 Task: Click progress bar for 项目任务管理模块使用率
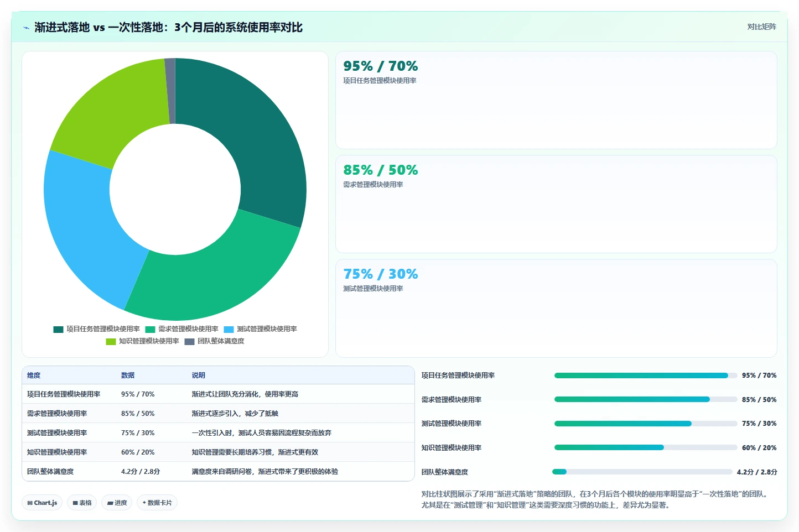pos(646,375)
